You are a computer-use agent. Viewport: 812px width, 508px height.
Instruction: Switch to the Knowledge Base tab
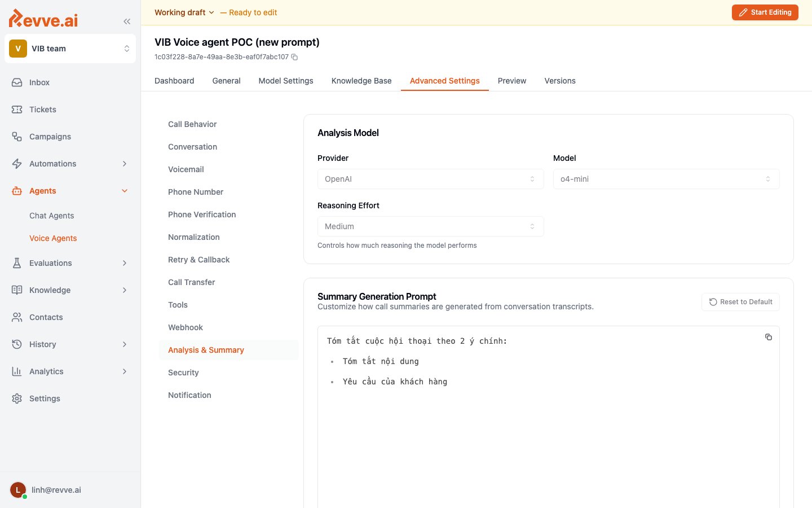(361, 81)
